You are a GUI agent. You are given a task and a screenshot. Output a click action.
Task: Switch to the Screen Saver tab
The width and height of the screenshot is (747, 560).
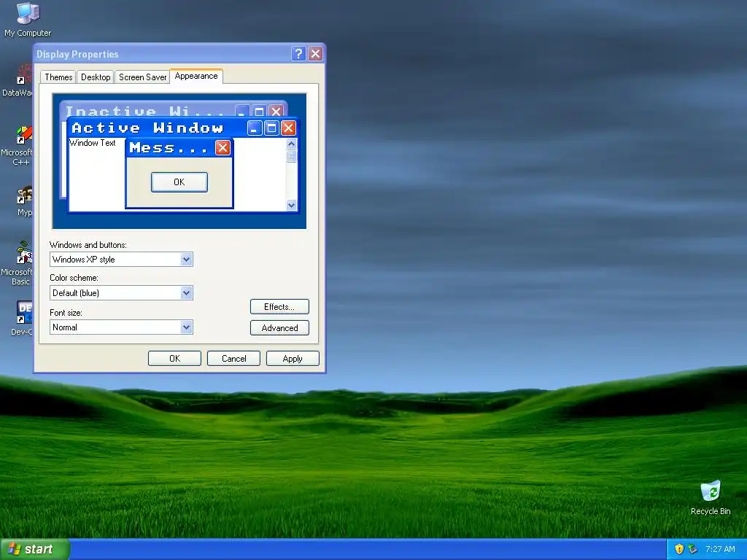coord(142,77)
